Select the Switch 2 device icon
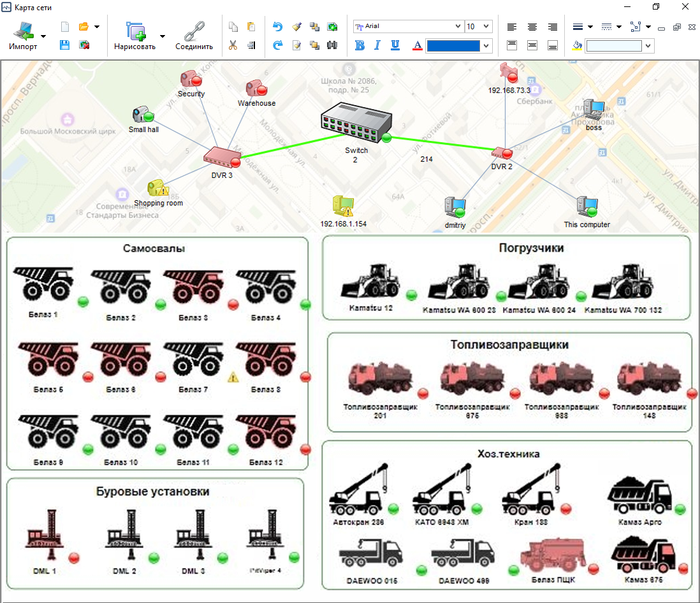The image size is (700, 603). [357, 122]
